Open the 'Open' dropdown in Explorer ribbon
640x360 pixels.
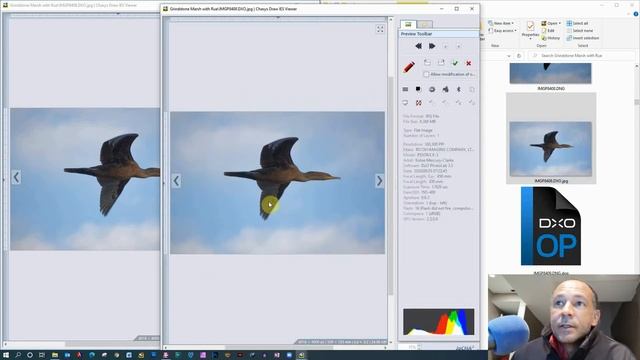pos(551,23)
